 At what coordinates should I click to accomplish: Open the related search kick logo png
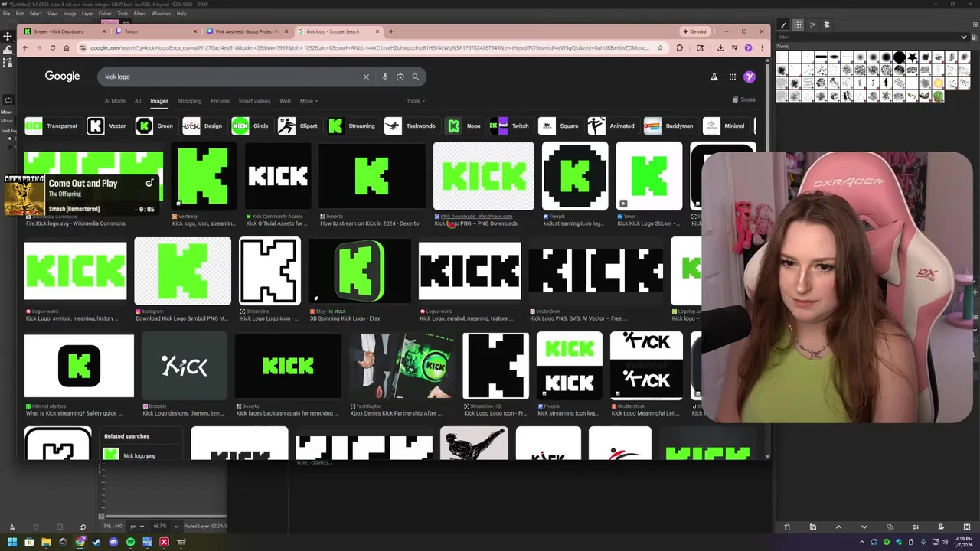point(139,455)
